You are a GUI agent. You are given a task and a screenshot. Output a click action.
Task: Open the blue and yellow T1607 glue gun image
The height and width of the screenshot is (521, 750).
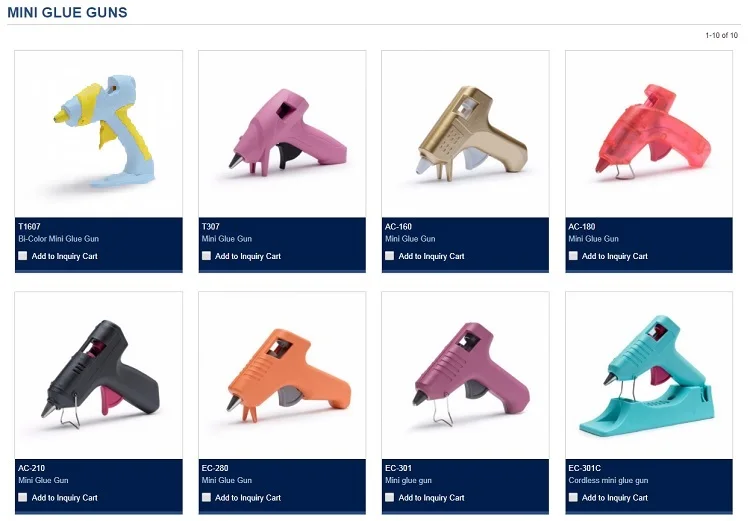click(99, 134)
